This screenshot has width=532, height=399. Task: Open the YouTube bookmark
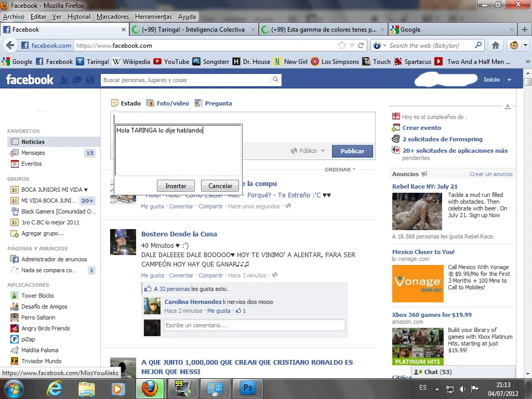[171, 62]
